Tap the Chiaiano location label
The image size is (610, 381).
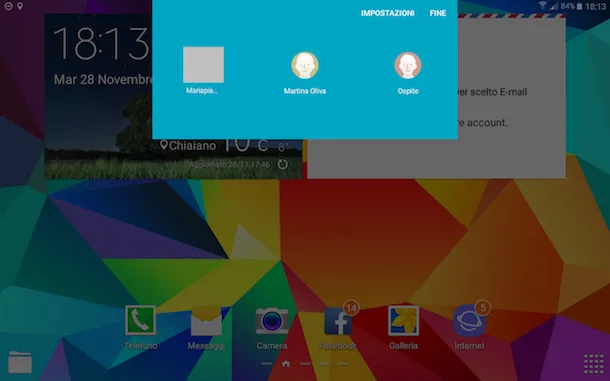(x=188, y=146)
